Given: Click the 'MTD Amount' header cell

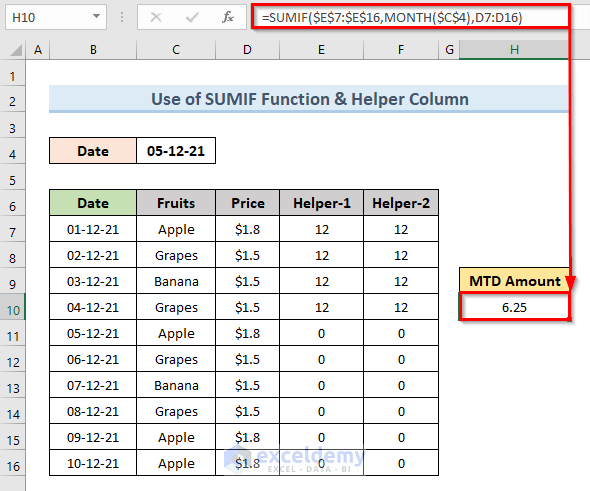Looking at the screenshot, I should click(514, 281).
